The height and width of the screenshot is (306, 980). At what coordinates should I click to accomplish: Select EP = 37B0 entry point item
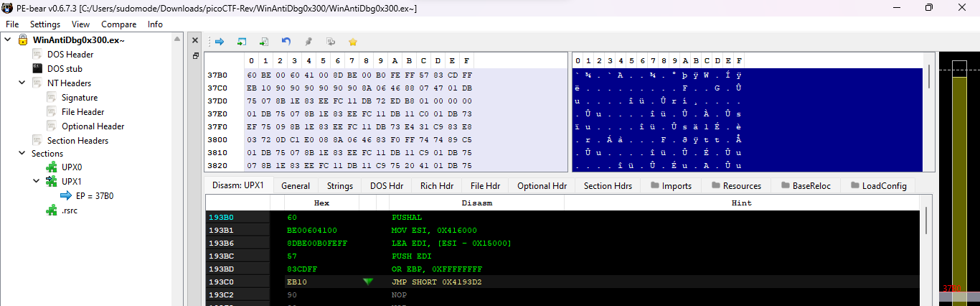(91, 195)
